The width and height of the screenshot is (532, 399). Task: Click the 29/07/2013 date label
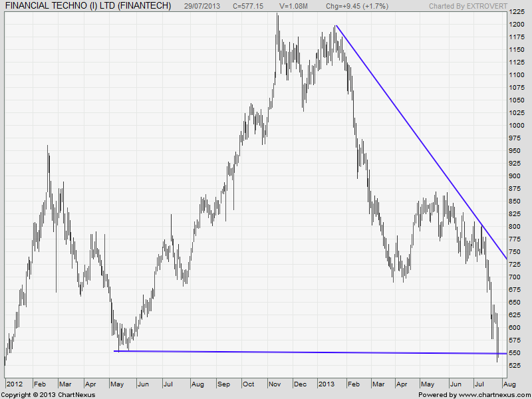tap(203, 6)
